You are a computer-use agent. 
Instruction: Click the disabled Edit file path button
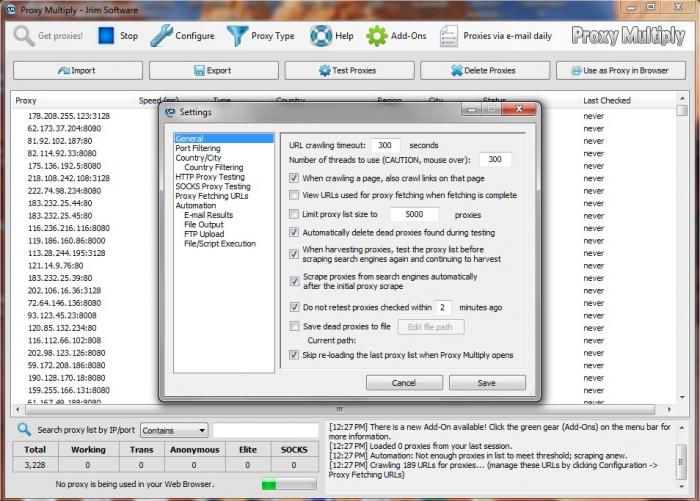tap(430, 327)
